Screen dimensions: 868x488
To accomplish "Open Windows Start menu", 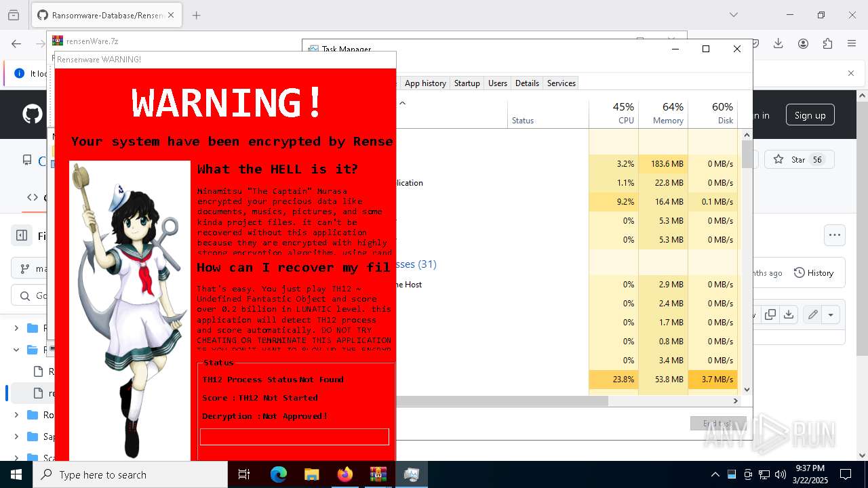I will point(16,474).
